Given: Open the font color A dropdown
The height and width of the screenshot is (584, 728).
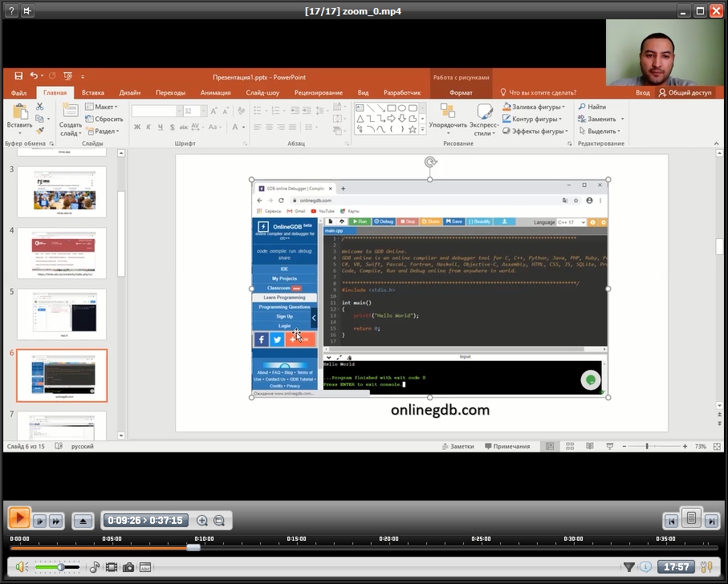Looking at the screenshot, I should 244,127.
